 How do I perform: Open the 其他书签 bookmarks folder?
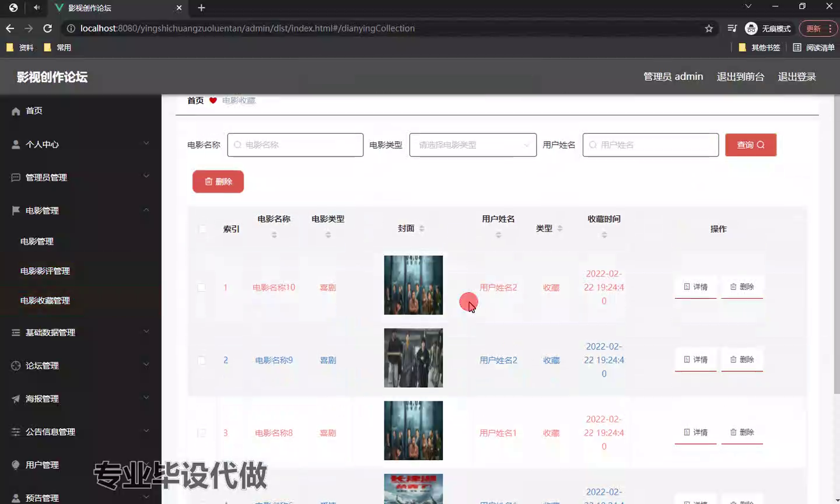pyautogui.click(x=759, y=47)
